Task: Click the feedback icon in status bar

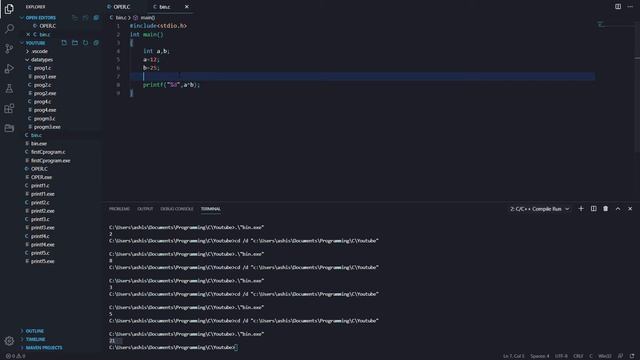Action: click(620, 356)
